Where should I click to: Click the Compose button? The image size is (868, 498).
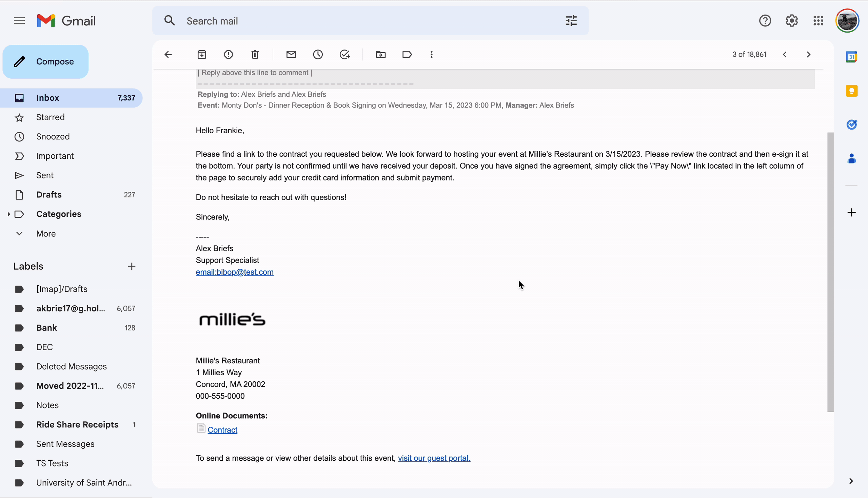coord(45,61)
